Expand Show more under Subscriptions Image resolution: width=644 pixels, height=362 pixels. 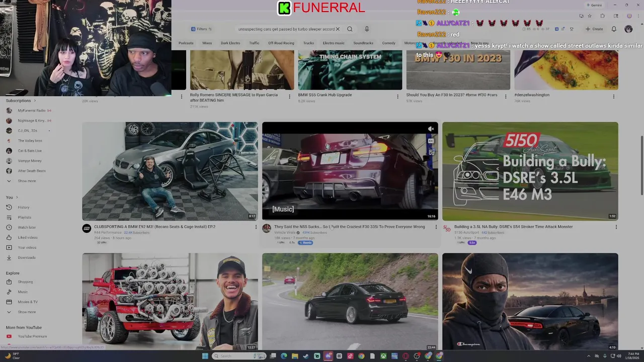27,181
